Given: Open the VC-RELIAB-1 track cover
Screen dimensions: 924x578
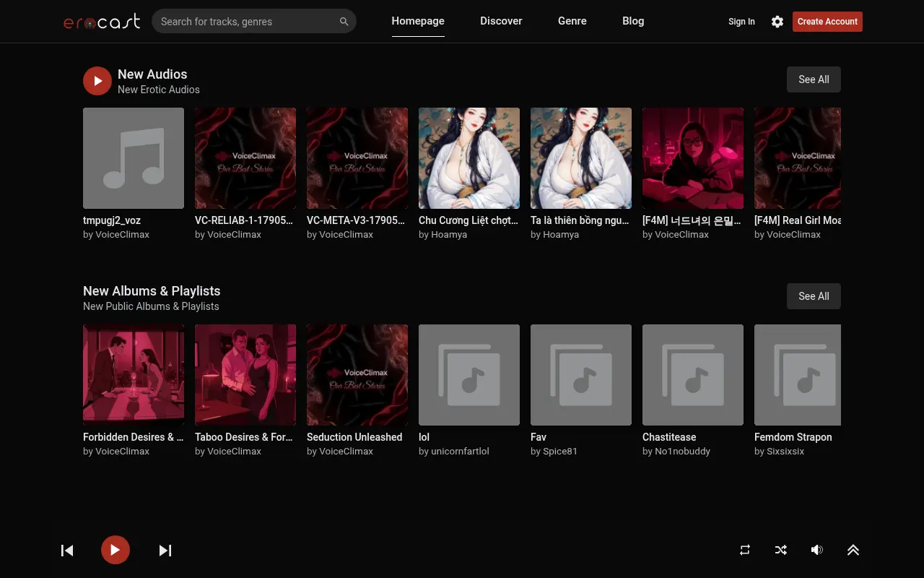Looking at the screenshot, I should tap(245, 158).
